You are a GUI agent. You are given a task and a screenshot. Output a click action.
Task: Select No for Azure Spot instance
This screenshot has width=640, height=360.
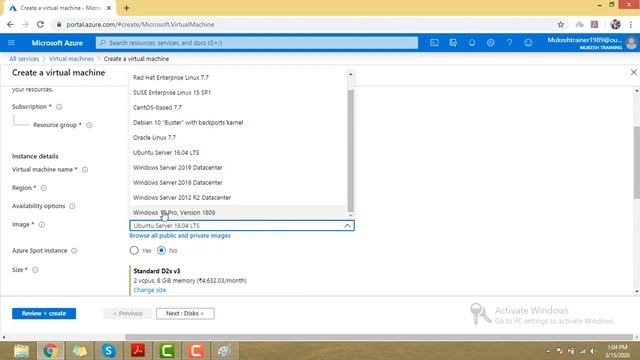[161, 250]
